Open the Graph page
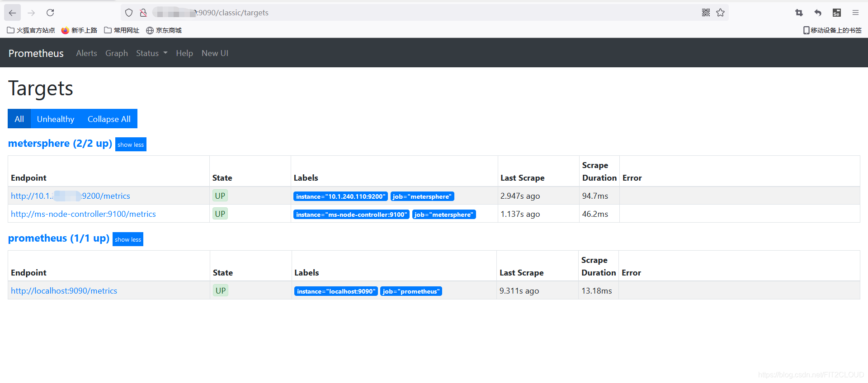868x383 pixels. coord(117,53)
